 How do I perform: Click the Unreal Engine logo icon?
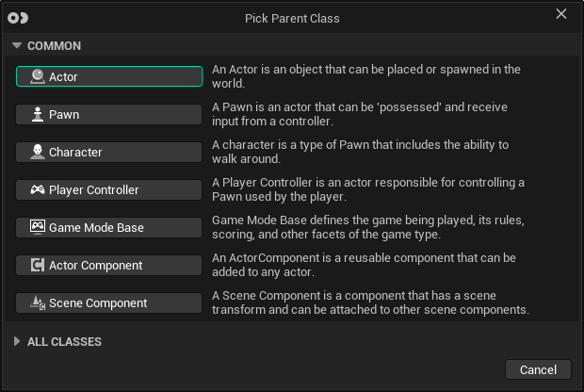(x=17, y=17)
